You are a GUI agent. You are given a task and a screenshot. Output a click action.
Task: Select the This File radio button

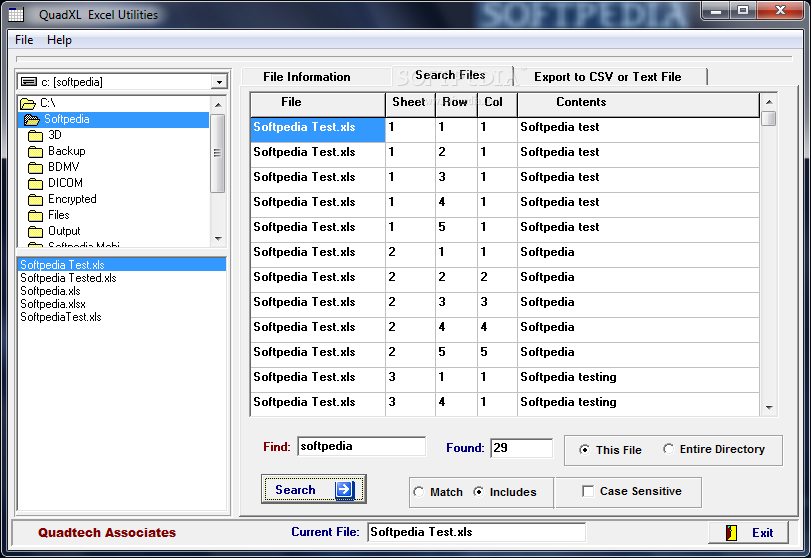pos(584,449)
